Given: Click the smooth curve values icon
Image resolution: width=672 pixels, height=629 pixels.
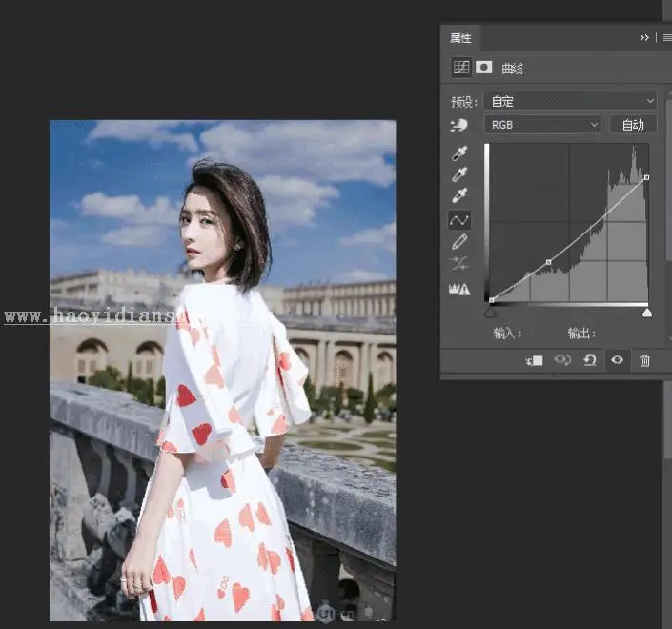Looking at the screenshot, I should pyautogui.click(x=459, y=263).
